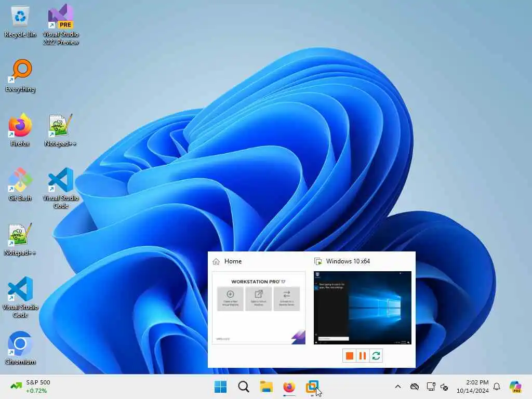
Task: Restart the Windows 10 x64 virtual machine
Action: point(376,355)
